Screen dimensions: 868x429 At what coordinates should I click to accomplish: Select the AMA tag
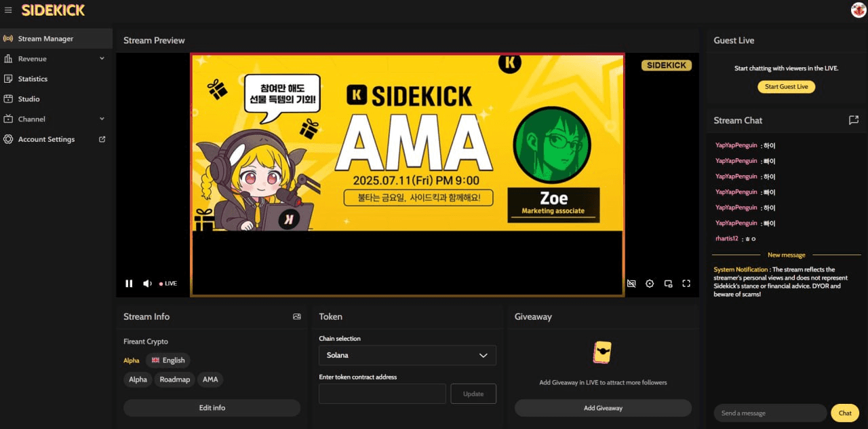[x=210, y=379]
